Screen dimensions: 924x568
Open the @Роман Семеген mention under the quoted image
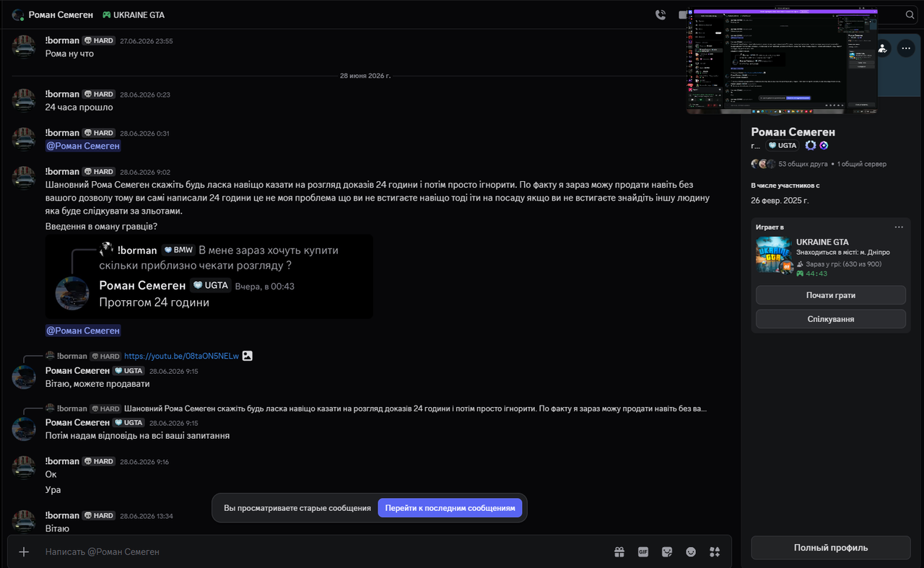[83, 331]
